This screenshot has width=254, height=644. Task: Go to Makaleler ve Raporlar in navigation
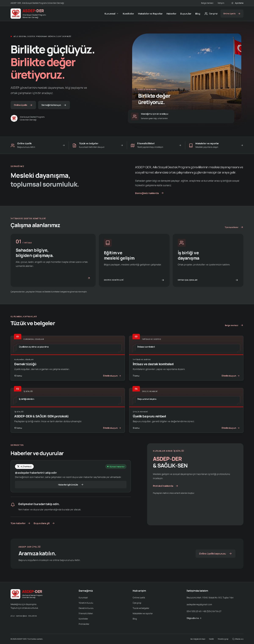coord(150,14)
